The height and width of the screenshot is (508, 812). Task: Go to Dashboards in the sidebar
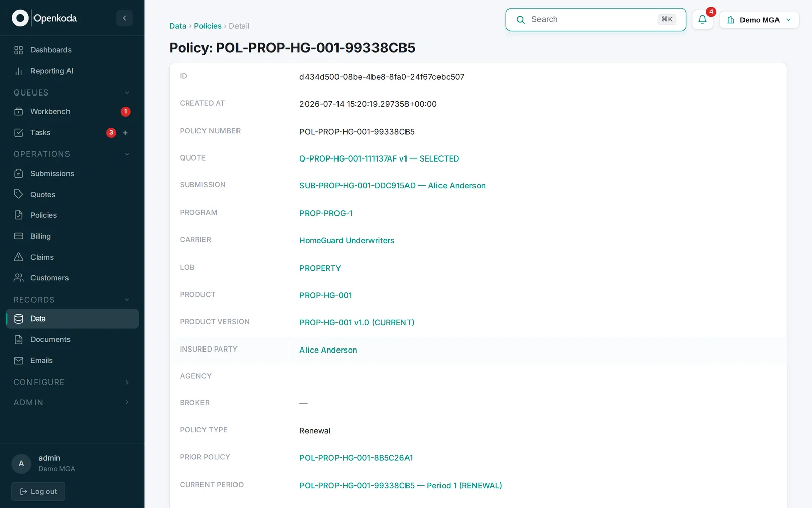[x=72, y=50]
